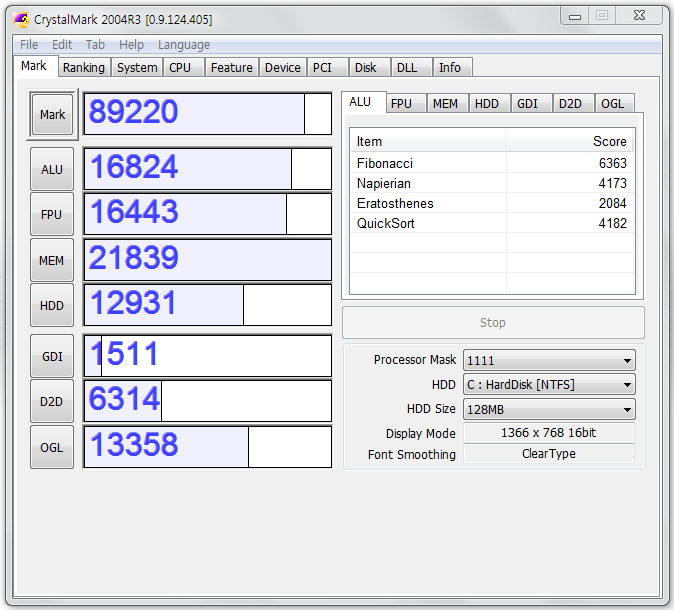Image resolution: width=674 pixels, height=610 pixels.
Task: Show the MEM details tab
Action: coord(447,104)
